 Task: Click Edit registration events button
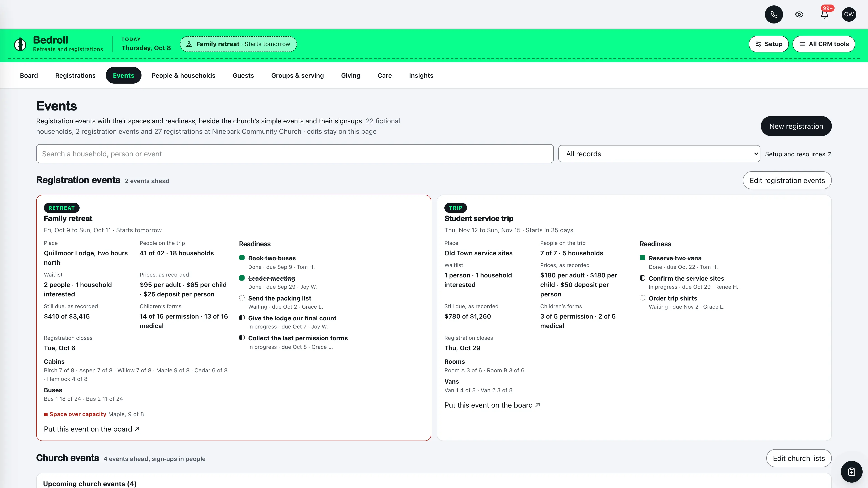tap(787, 181)
